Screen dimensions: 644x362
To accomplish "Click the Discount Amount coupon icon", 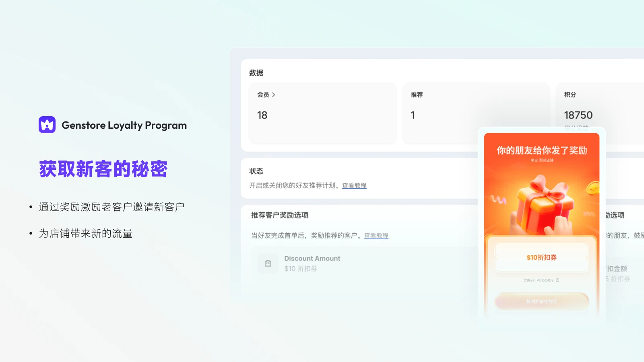I will click(x=268, y=263).
